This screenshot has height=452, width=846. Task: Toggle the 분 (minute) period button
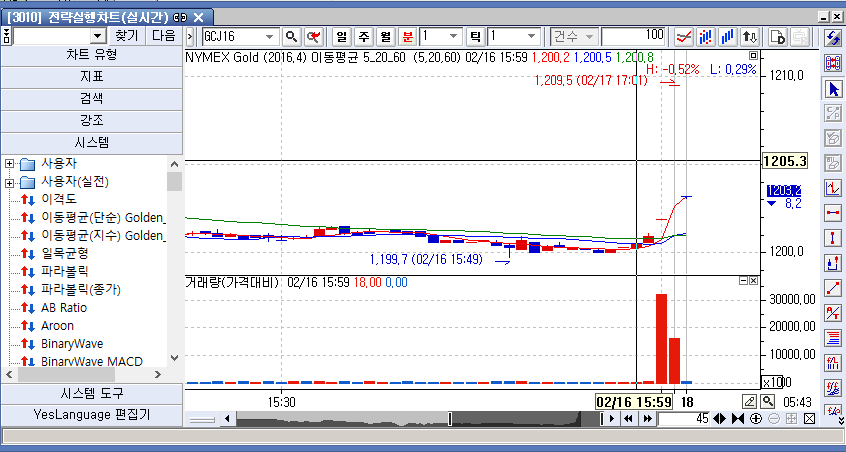[x=407, y=36]
